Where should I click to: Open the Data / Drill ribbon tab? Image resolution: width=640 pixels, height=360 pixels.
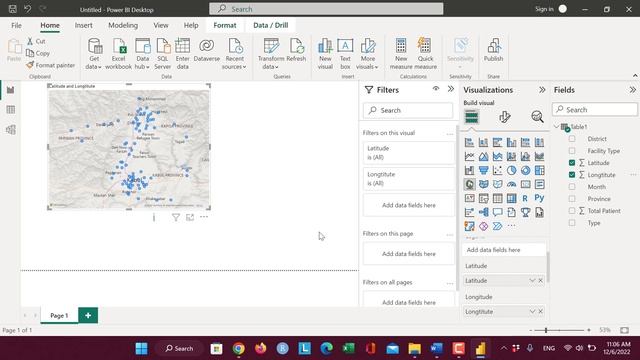(x=271, y=25)
